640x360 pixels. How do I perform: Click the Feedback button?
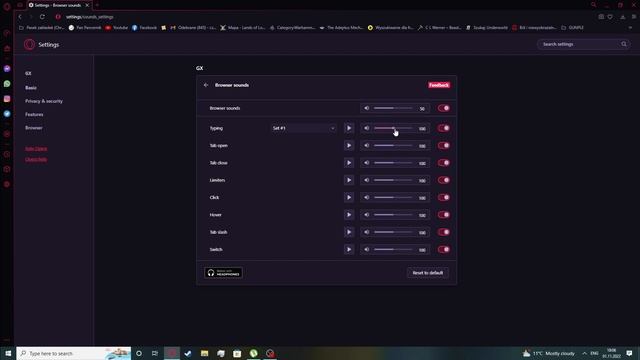(x=439, y=85)
